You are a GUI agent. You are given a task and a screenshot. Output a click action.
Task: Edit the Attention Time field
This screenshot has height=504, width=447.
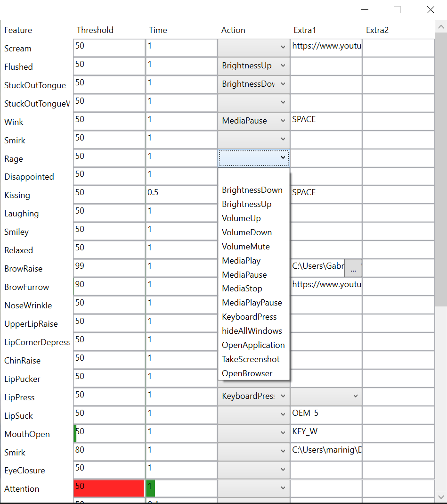(x=181, y=488)
